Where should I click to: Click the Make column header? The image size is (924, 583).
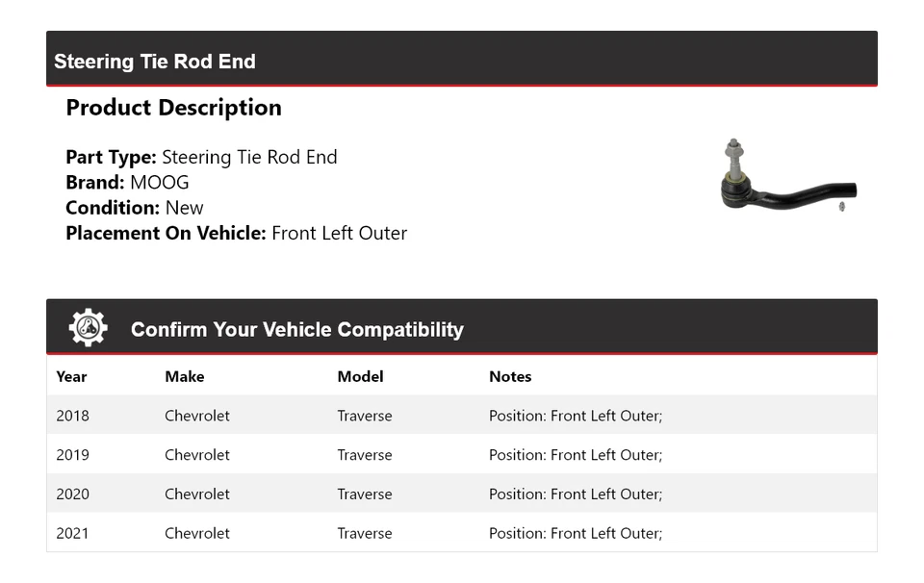pos(184,377)
